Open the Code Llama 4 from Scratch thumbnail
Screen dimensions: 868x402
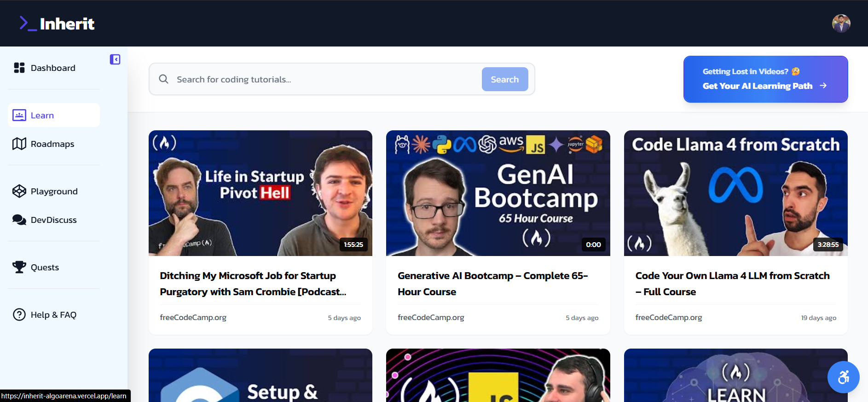pyautogui.click(x=735, y=193)
